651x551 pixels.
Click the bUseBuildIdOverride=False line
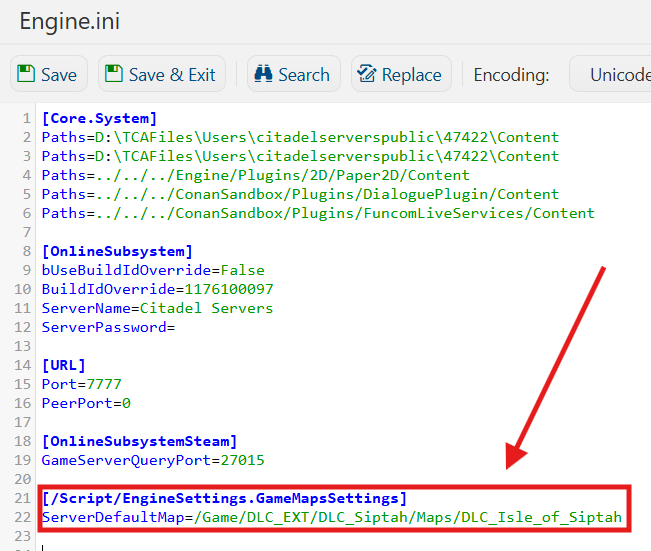153,270
